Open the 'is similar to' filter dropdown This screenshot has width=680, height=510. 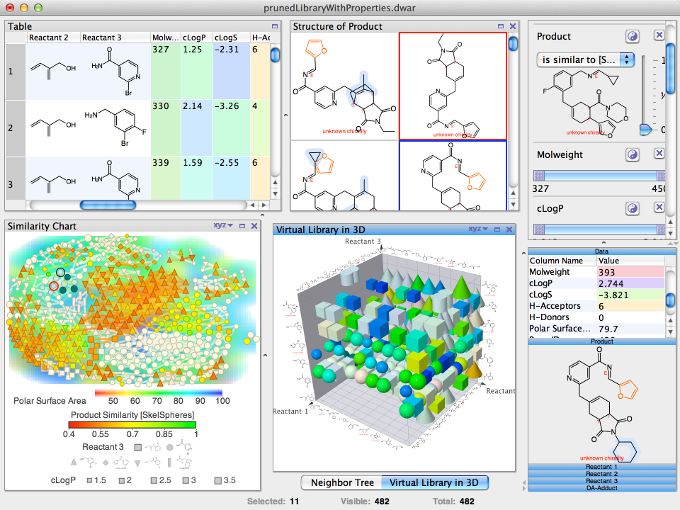click(x=585, y=60)
